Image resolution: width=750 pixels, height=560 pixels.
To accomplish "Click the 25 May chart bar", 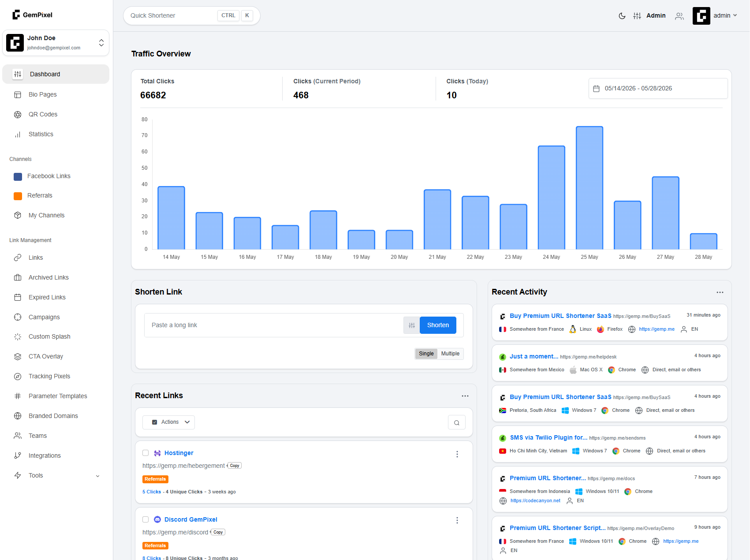I will 589,188.
